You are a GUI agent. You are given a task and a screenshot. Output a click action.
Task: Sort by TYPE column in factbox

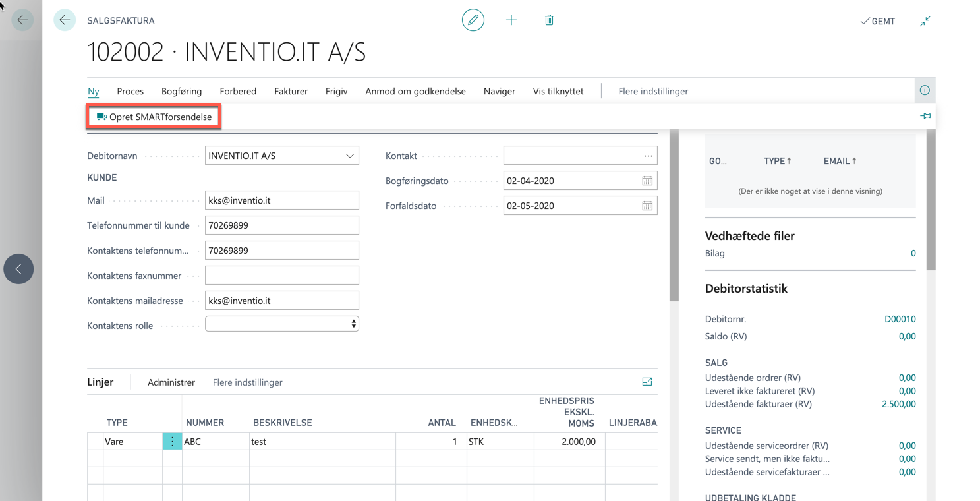[778, 161]
